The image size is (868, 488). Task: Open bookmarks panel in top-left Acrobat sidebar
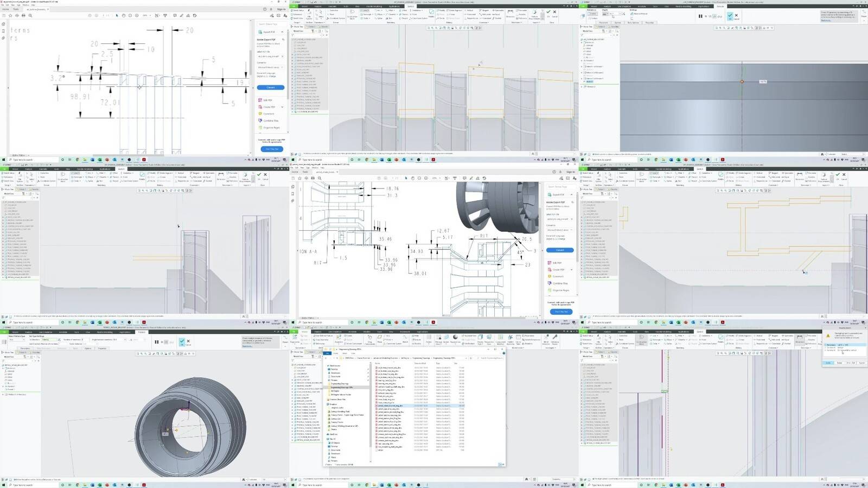pos(3,31)
